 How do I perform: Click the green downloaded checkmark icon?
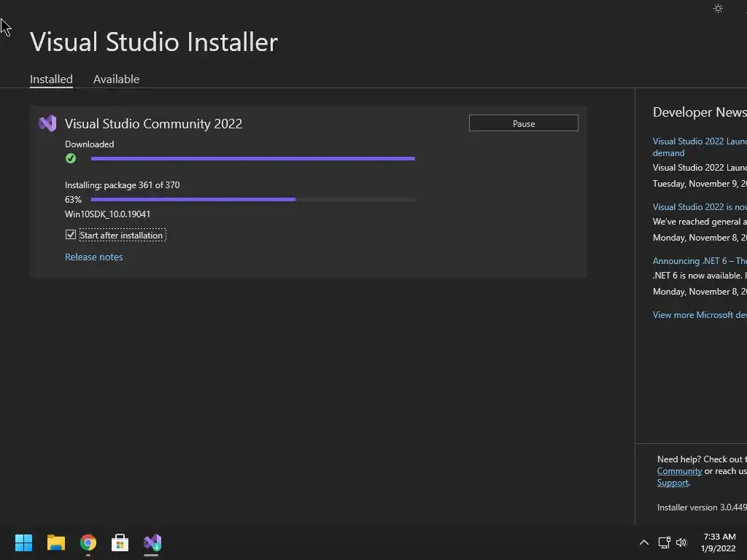point(71,158)
